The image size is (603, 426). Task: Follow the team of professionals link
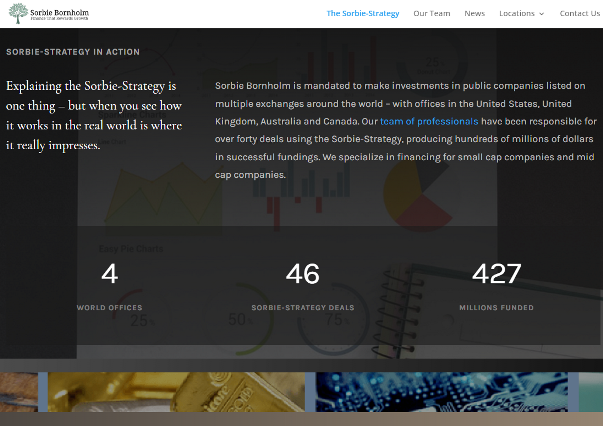tap(429, 121)
